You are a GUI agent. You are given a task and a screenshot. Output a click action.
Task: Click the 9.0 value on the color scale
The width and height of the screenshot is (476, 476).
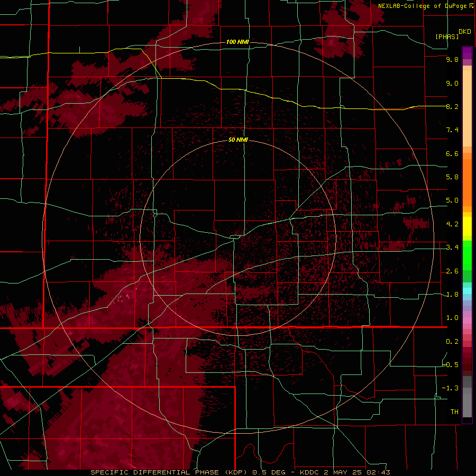[452, 83]
